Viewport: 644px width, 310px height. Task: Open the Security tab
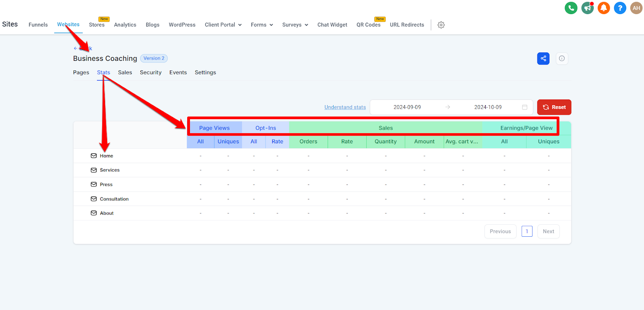151,72
